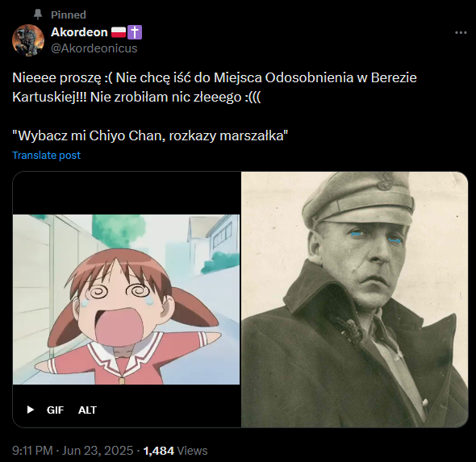Click the Jun 23, 2025 date
Screen dimensions: 476x462
(98, 451)
